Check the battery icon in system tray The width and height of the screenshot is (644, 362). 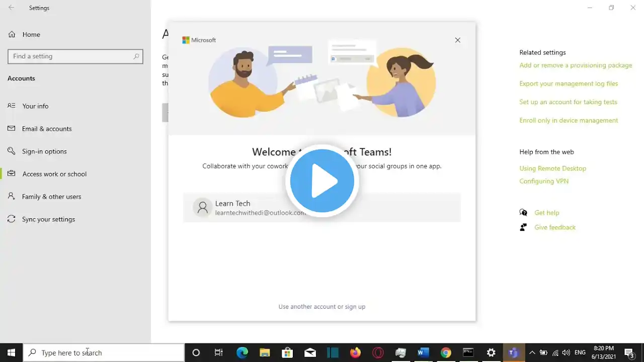coord(544,352)
